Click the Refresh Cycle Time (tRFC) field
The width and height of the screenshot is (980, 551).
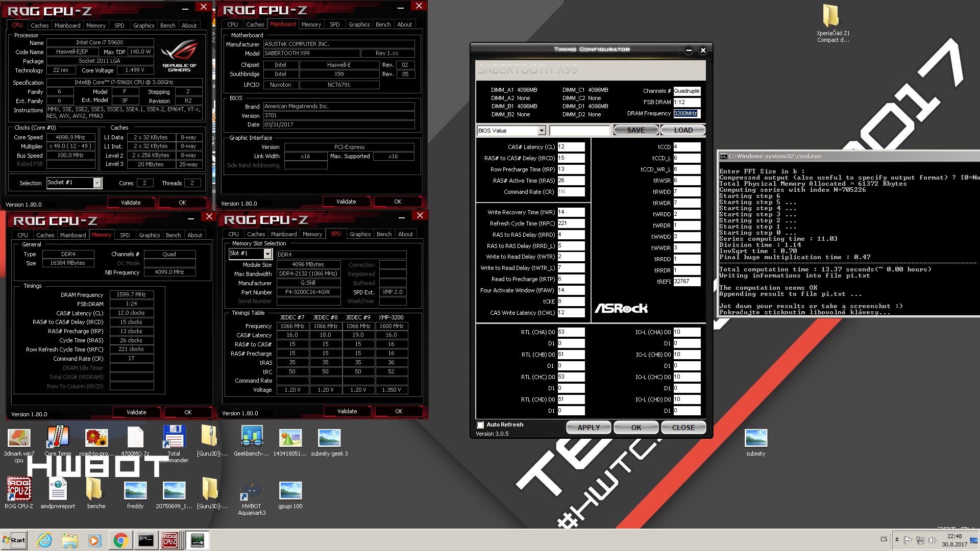coord(571,223)
